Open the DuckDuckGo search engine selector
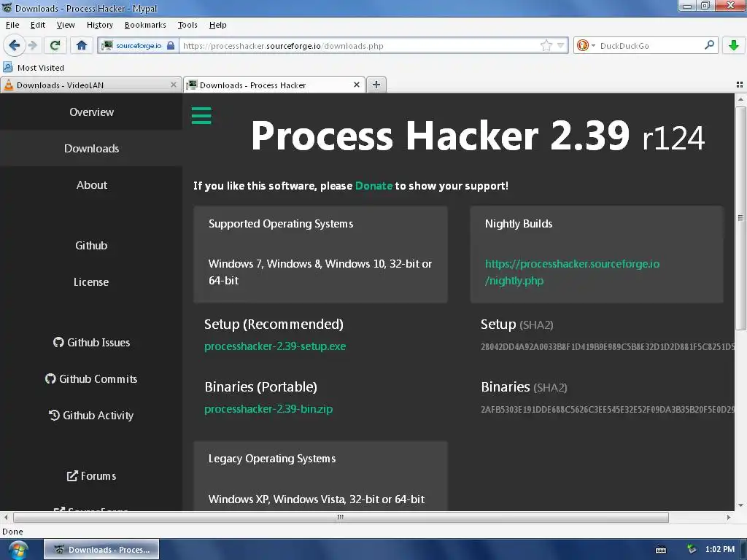The image size is (747, 560). coord(586,46)
